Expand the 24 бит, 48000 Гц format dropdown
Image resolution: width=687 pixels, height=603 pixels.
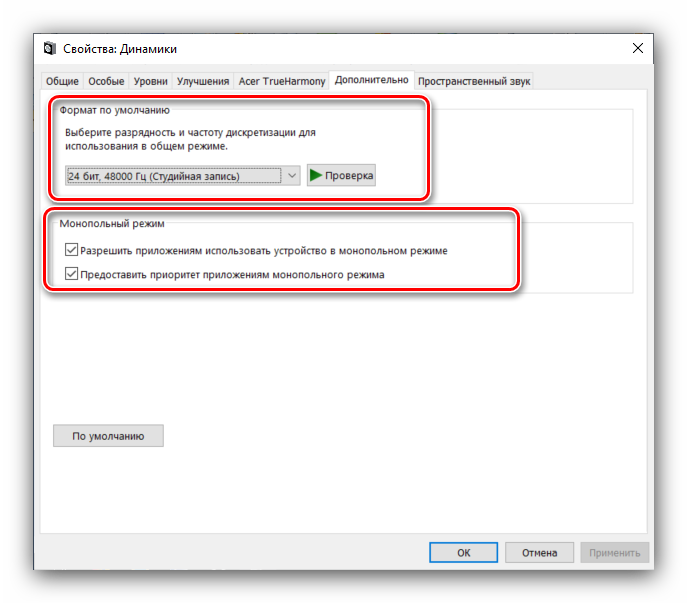click(183, 176)
